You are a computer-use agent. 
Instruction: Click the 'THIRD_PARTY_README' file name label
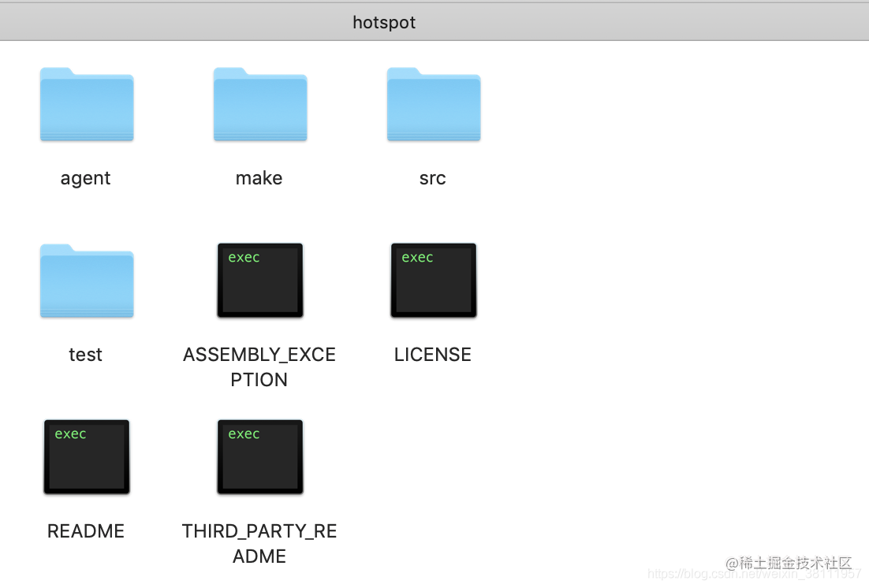tap(259, 543)
